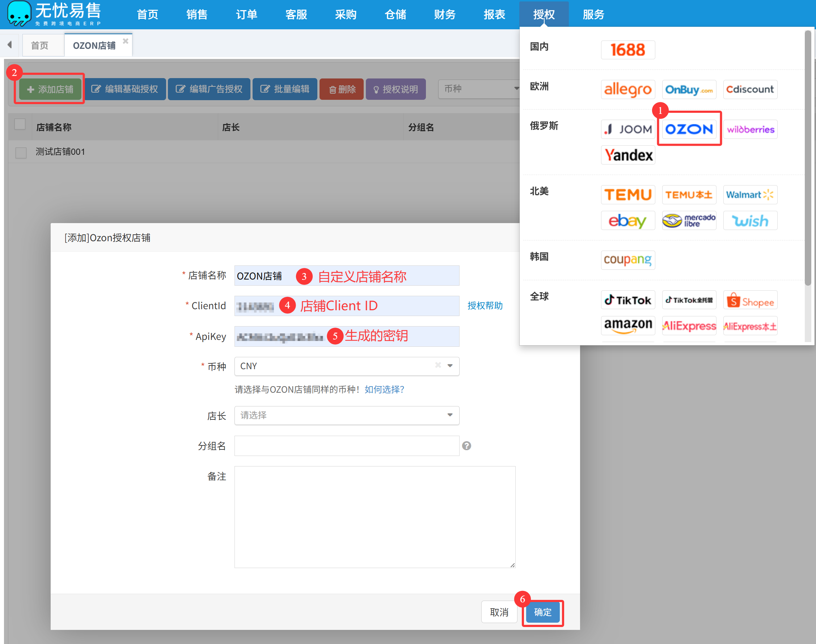Tick the checkbox for 测试店铺001 row
The width and height of the screenshot is (816, 644).
coord(21,153)
